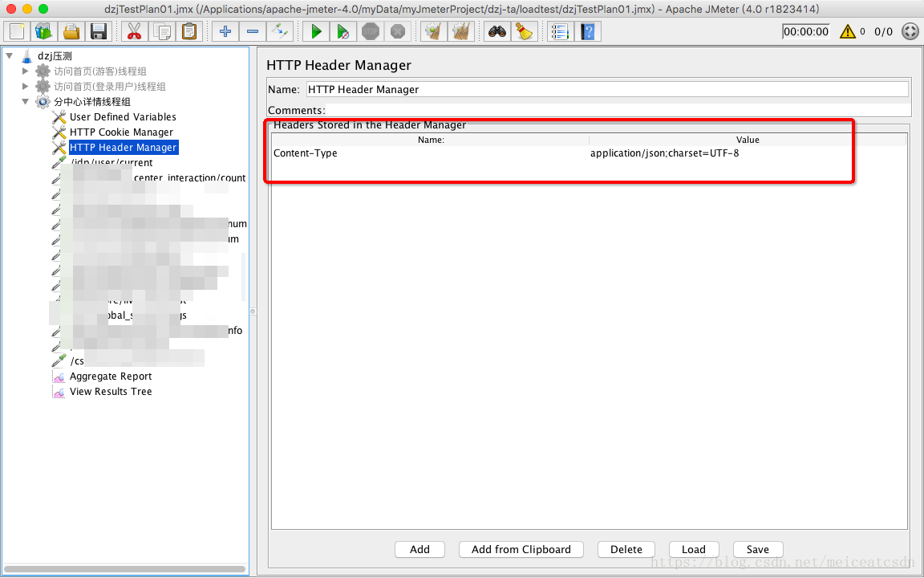Click the Reset Search brush icon

pyautogui.click(x=524, y=31)
